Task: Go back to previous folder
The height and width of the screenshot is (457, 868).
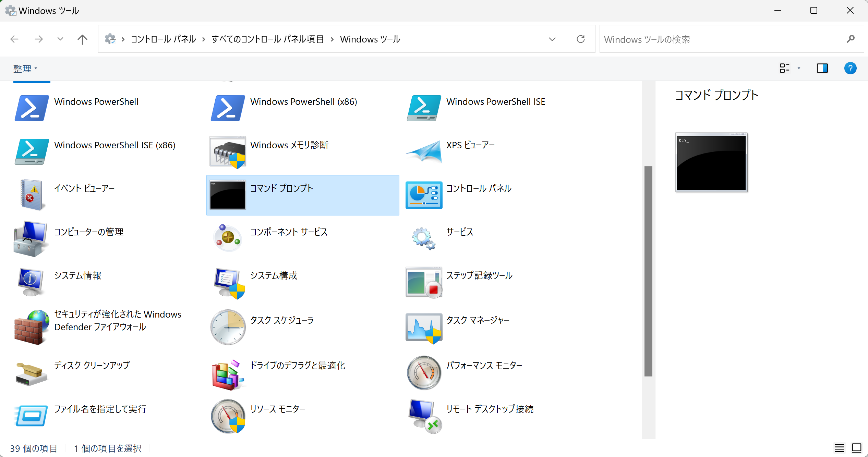Action: (x=14, y=39)
